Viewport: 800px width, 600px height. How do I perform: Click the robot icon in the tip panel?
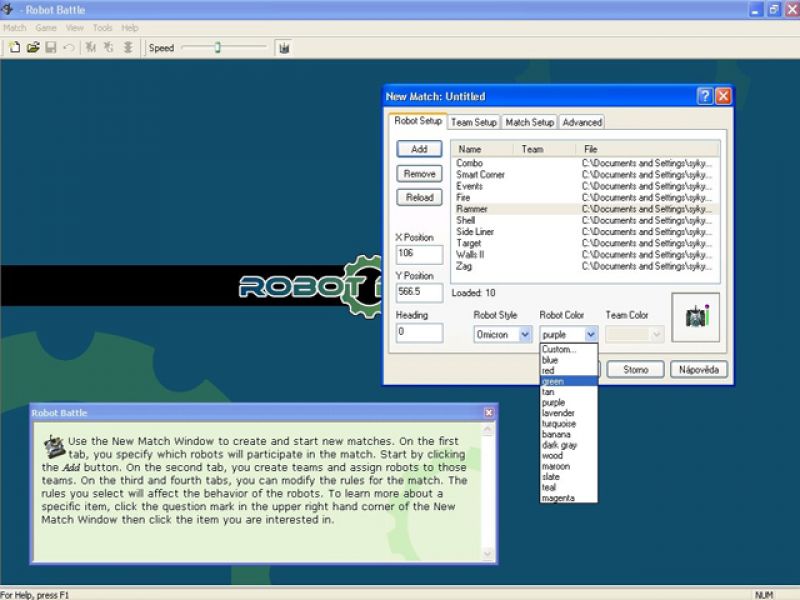(54, 446)
